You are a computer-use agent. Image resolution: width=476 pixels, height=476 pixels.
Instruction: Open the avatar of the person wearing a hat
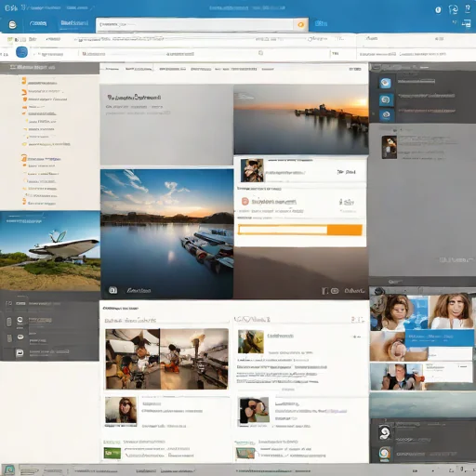click(x=252, y=170)
